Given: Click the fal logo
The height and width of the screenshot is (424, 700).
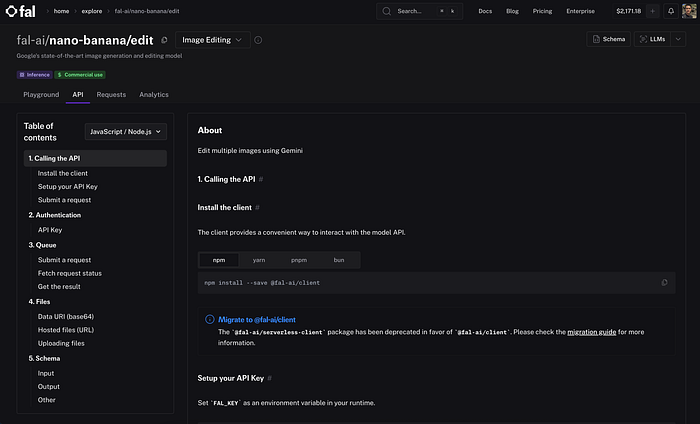Looking at the screenshot, I should point(21,11).
